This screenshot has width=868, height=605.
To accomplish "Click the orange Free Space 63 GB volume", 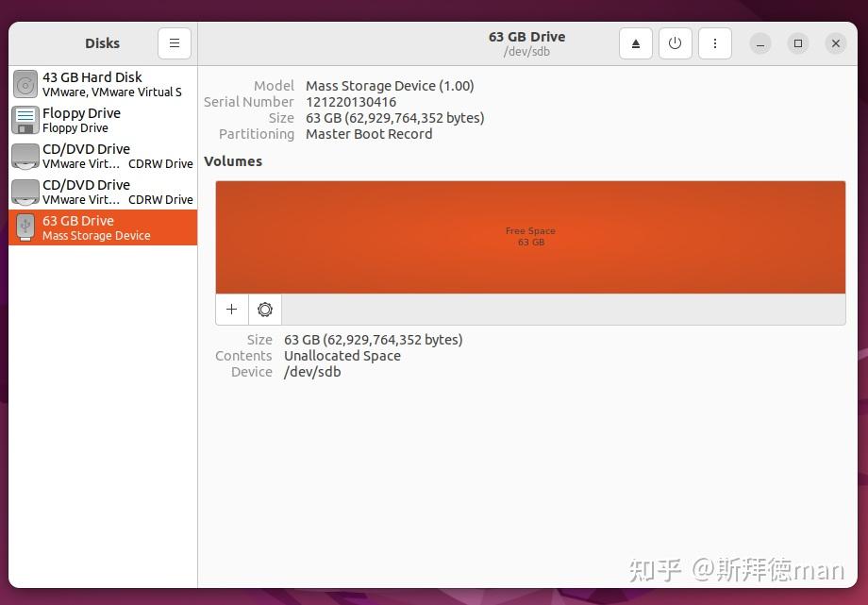I will [x=530, y=237].
